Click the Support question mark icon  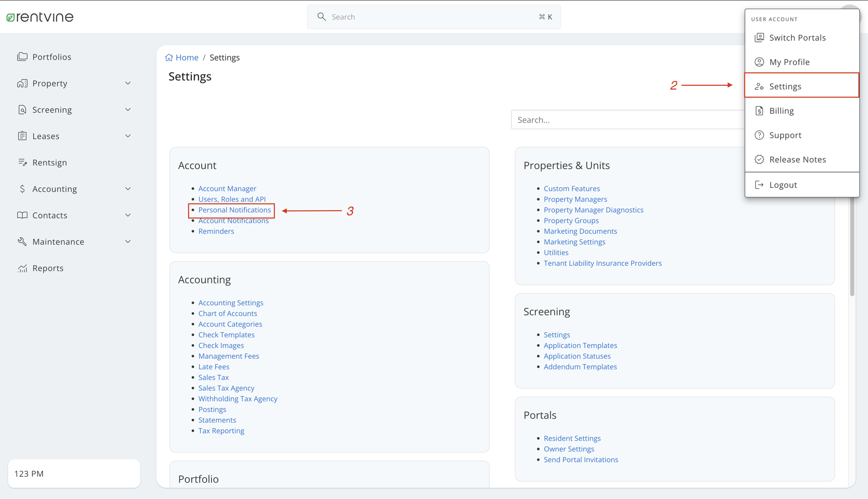(759, 135)
